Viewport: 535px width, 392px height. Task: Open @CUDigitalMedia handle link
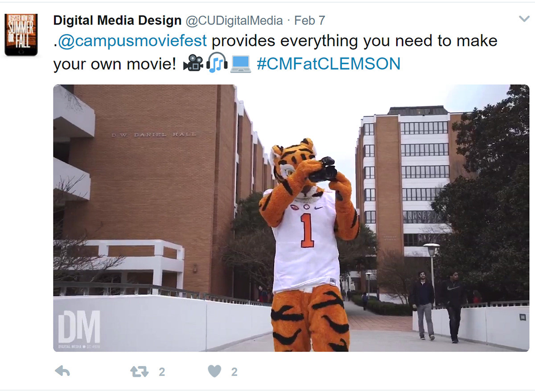234,20
